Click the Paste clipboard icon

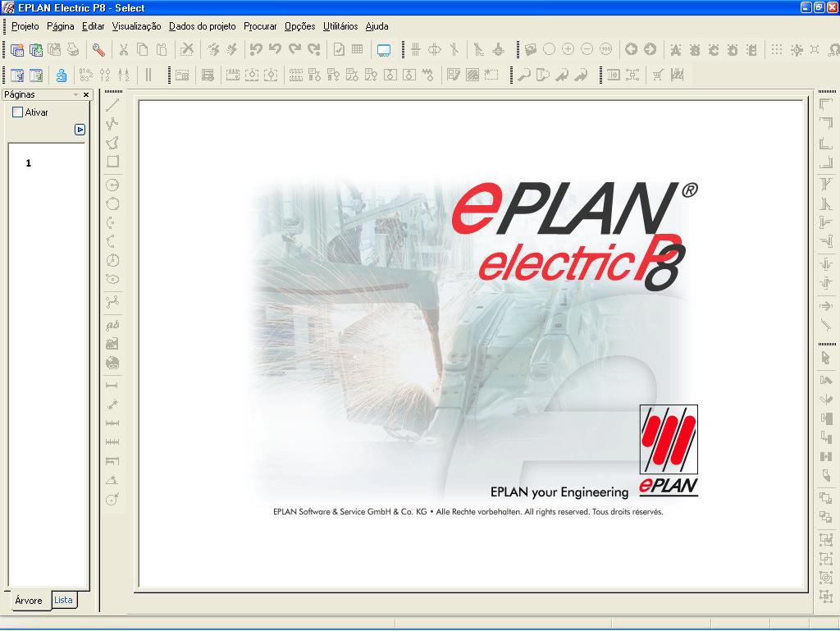tap(162, 50)
